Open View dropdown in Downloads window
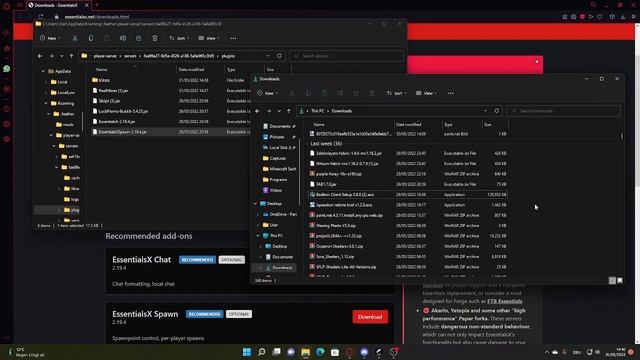The image size is (640, 360). [x=427, y=93]
